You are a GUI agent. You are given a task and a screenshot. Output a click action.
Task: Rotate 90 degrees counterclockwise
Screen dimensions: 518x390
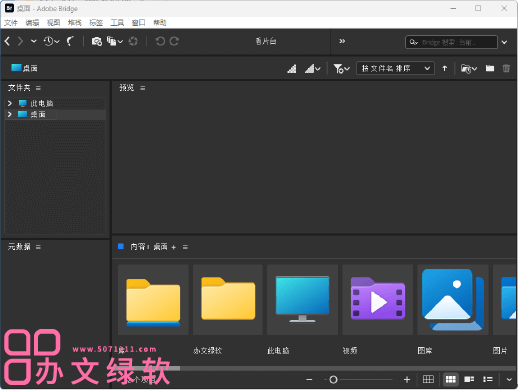[x=160, y=41]
